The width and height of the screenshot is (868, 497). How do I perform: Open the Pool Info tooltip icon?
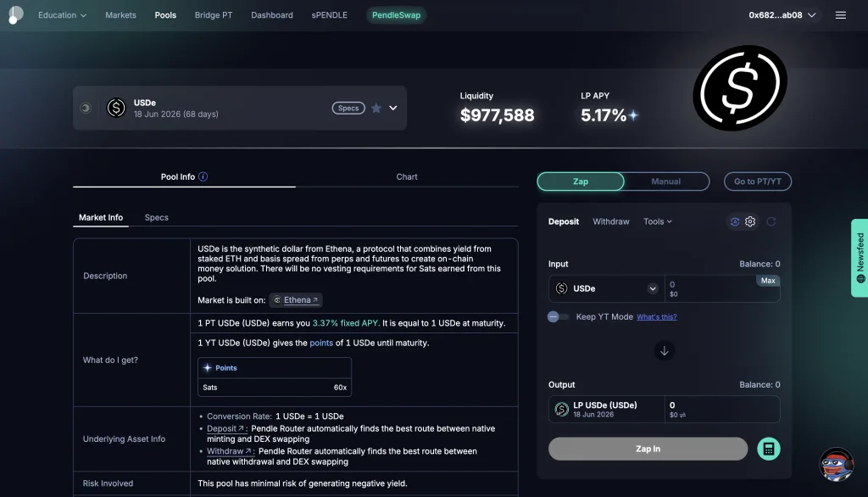203,176
